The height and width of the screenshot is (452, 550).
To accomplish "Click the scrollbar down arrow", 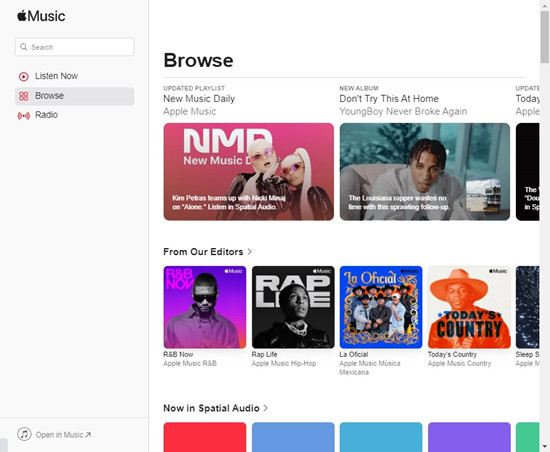I will pos(545,446).
